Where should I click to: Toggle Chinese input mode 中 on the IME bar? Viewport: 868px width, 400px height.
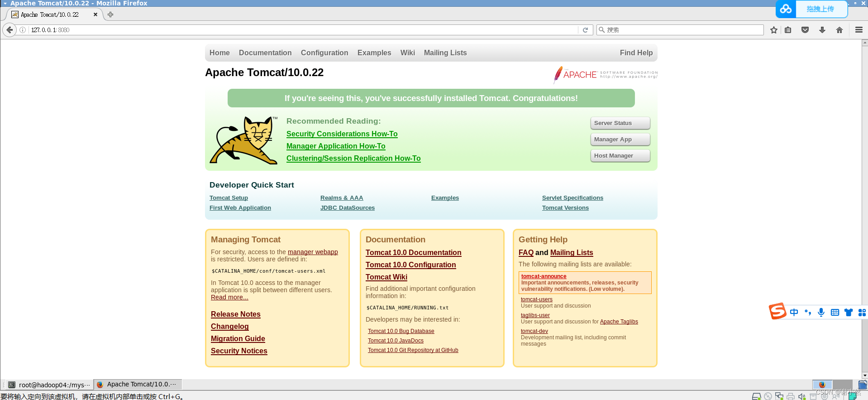coord(794,313)
